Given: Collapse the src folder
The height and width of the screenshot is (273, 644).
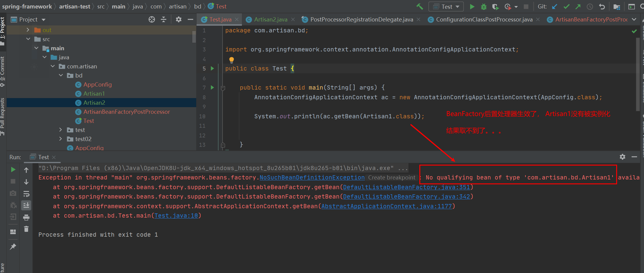Looking at the screenshot, I should pos(28,39).
